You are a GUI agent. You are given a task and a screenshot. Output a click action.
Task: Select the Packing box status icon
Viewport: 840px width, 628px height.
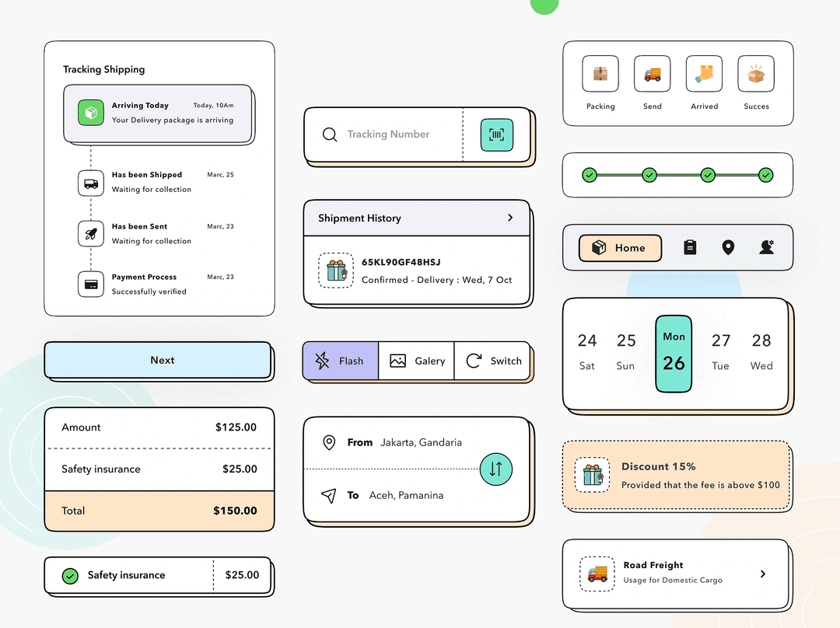pyautogui.click(x=600, y=74)
